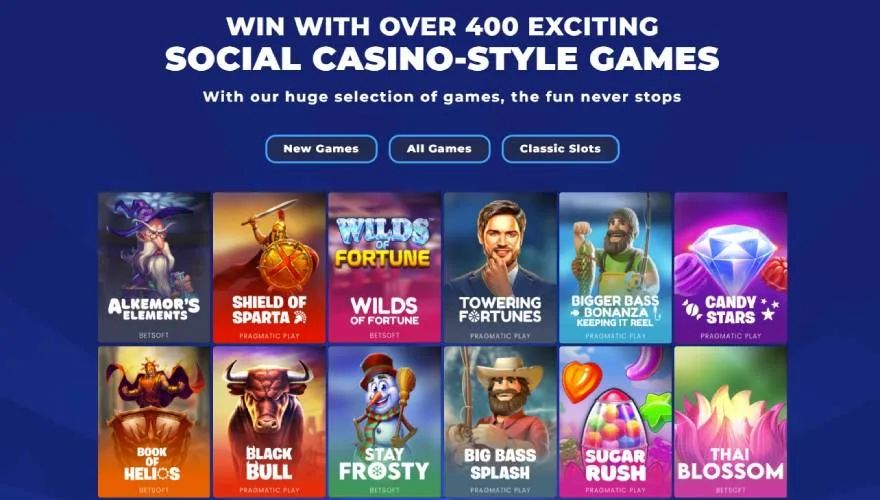Open the New Games tab

pos(321,149)
